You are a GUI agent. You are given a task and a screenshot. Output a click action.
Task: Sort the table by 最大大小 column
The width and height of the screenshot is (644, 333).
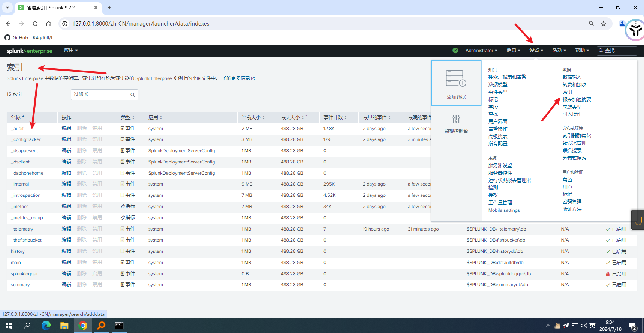pos(294,118)
